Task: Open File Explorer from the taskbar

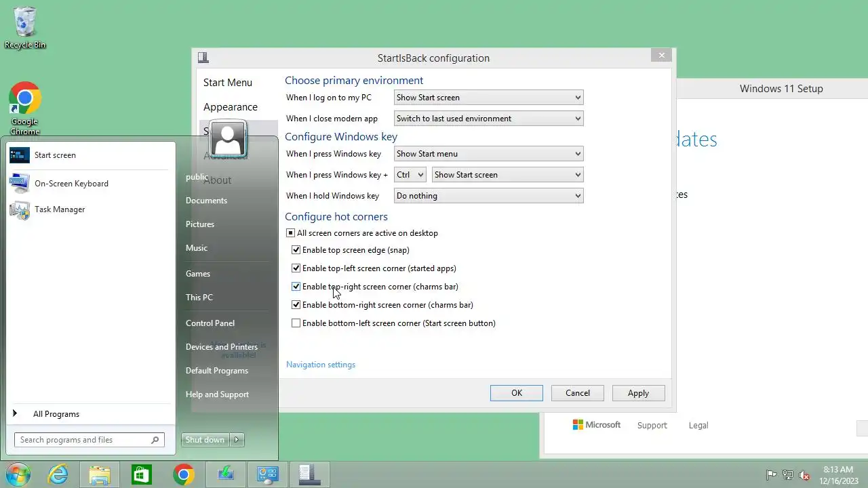Action: pos(100,474)
